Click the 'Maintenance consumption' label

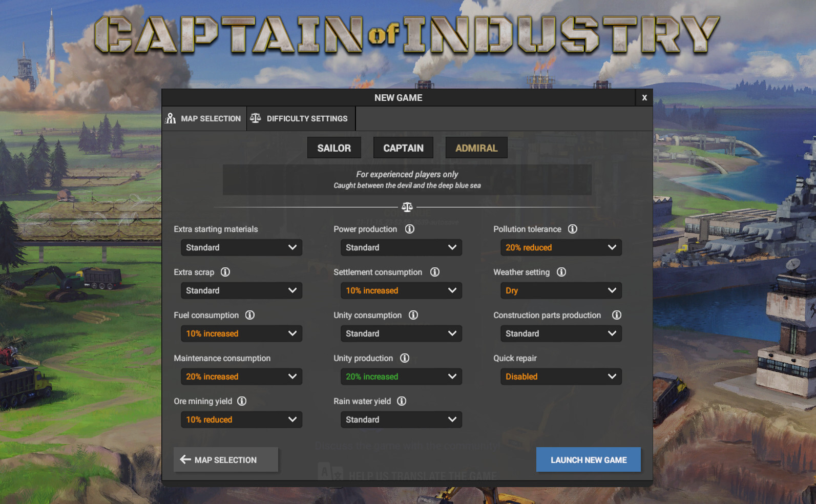(222, 358)
